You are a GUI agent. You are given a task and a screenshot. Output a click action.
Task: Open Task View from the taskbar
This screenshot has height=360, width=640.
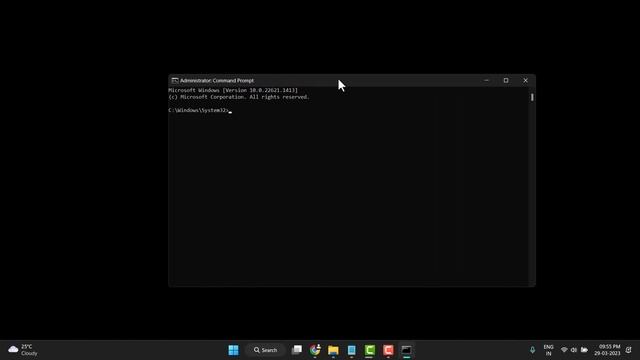(297, 350)
